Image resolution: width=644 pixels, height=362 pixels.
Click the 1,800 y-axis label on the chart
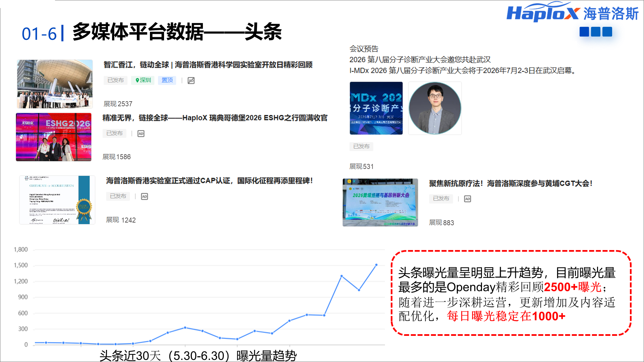point(21,250)
